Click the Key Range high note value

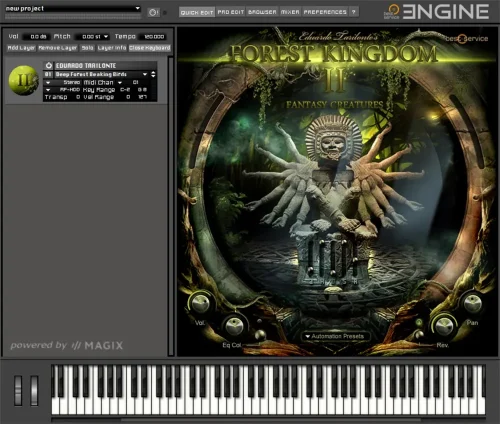tap(142, 90)
